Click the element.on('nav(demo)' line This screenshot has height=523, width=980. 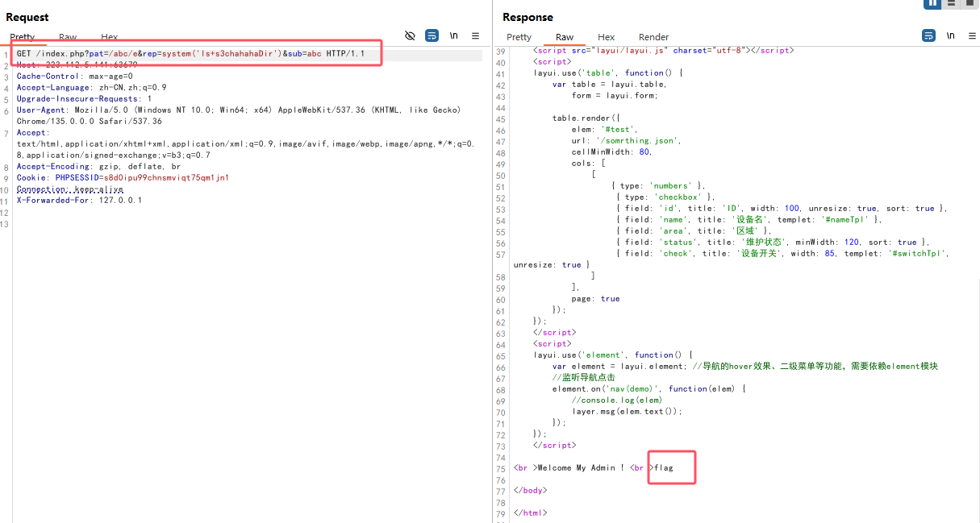(x=650, y=389)
